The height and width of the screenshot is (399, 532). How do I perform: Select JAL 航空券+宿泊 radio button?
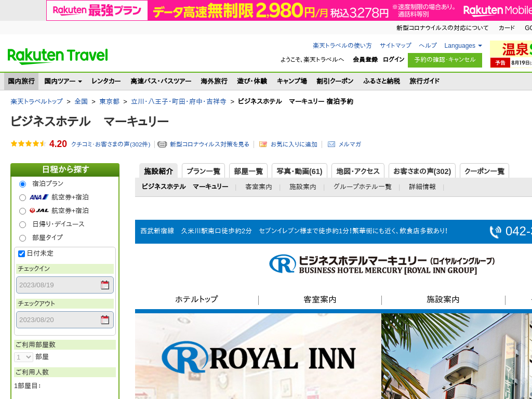[x=22, y=211]
